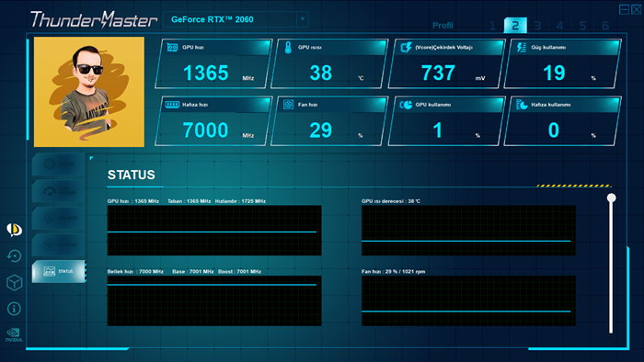Open the Fan Duty tab
The height and width of the screenshot is (362, 644).
point(59,218)
